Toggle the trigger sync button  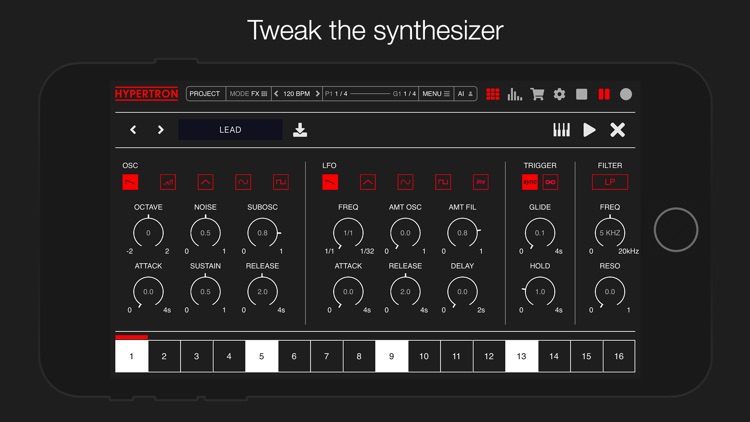coord(529,182)
